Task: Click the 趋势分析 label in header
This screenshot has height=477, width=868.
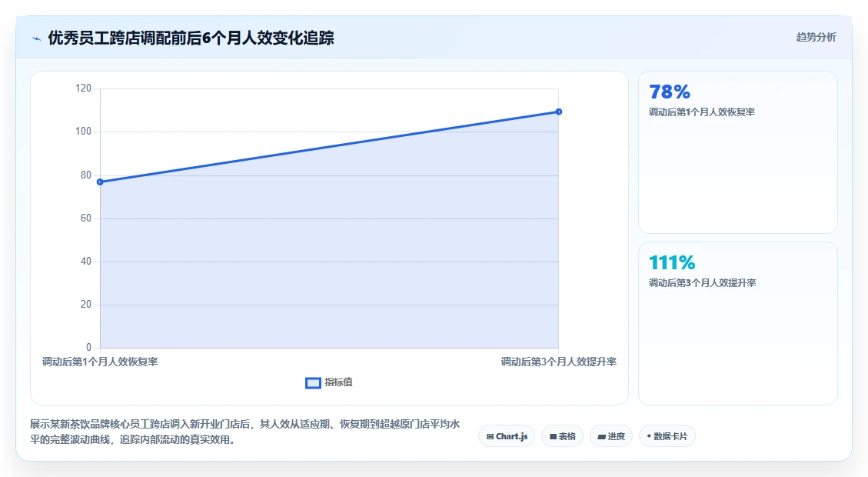Action: pos(816,37)
